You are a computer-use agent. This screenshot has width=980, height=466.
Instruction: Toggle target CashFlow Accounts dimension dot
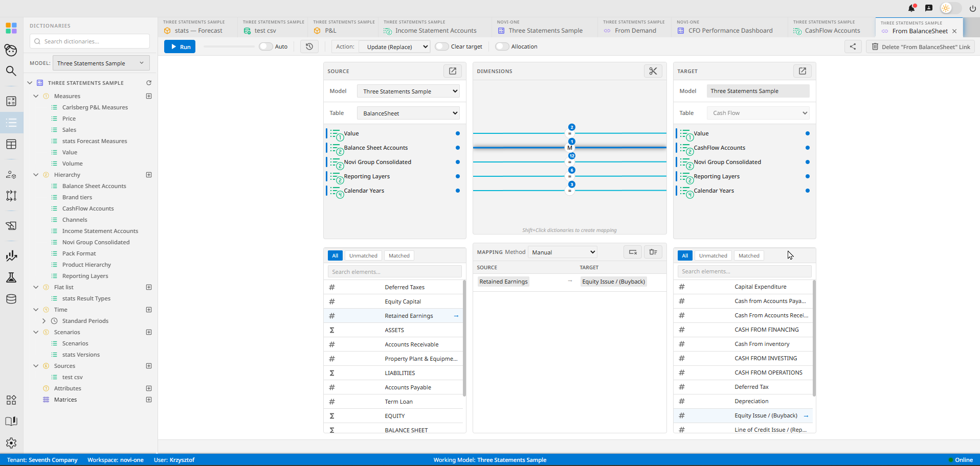tap(808, 148)
